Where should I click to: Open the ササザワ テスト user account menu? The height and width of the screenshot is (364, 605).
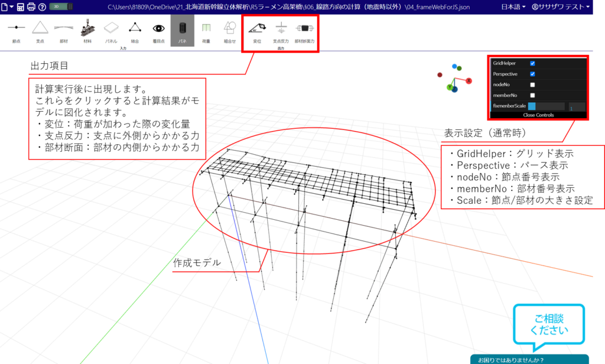tap(561, 7)
